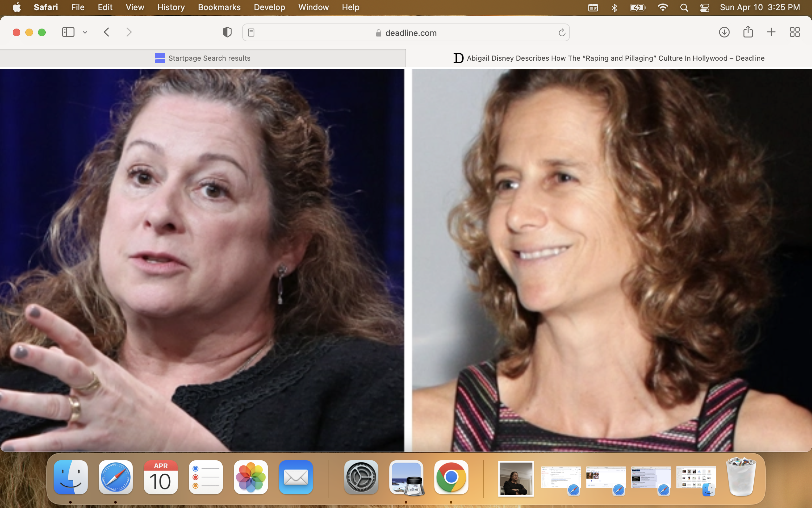Click the deadline.com address field
812x508 pixels.
click(406, 33)
